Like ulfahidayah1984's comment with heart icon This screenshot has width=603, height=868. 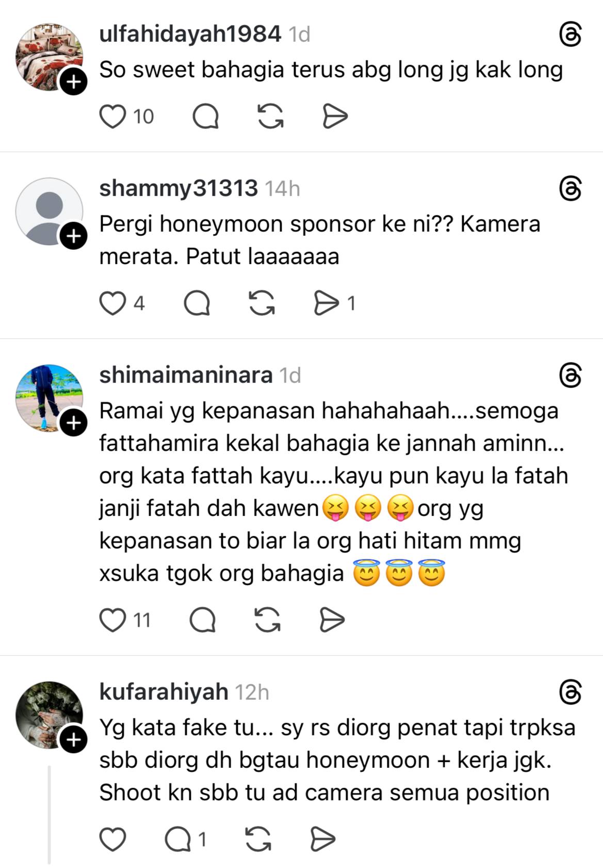click(x=112, y=116)
